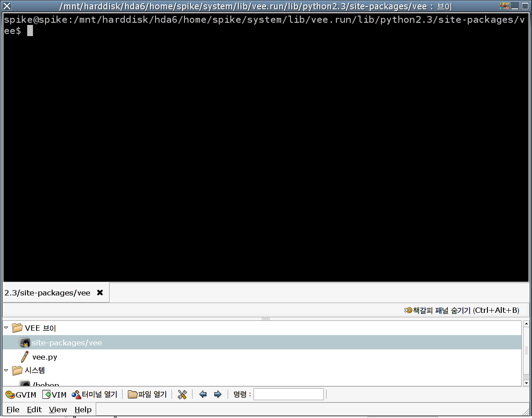
Task: Open the View menu
Action: pyautogui.click(x=58, y=410)
